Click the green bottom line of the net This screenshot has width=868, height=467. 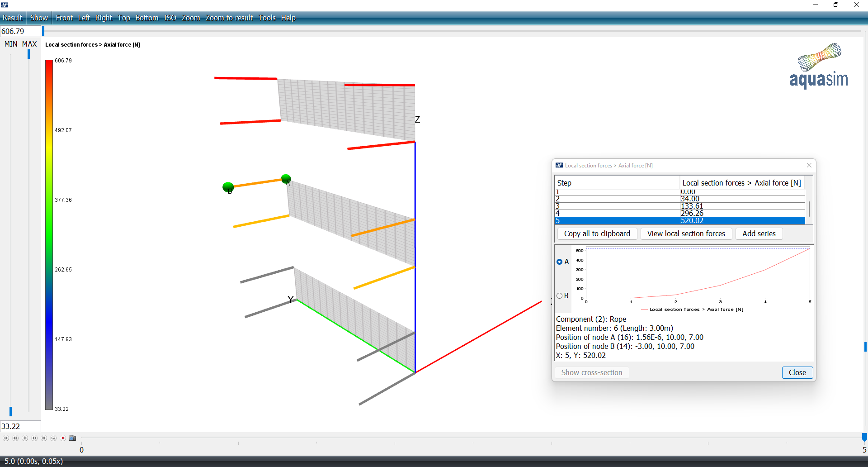(x=355, y=336)
